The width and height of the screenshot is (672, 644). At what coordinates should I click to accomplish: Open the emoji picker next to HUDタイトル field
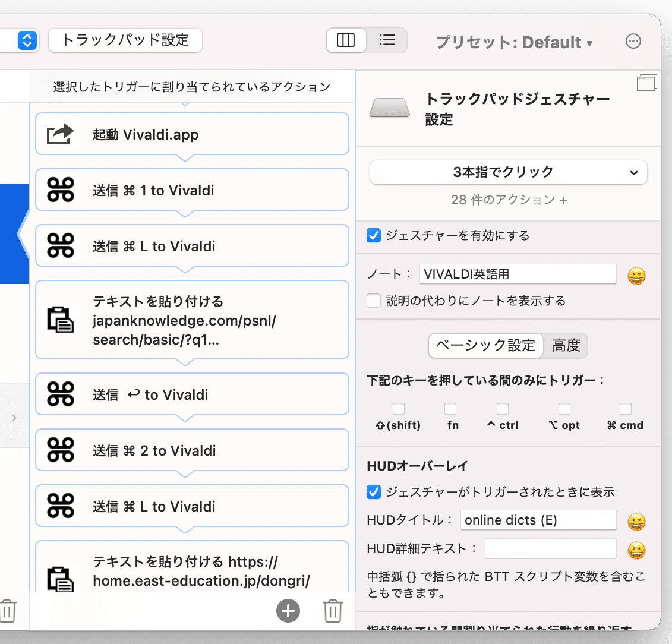coord(636,522)
